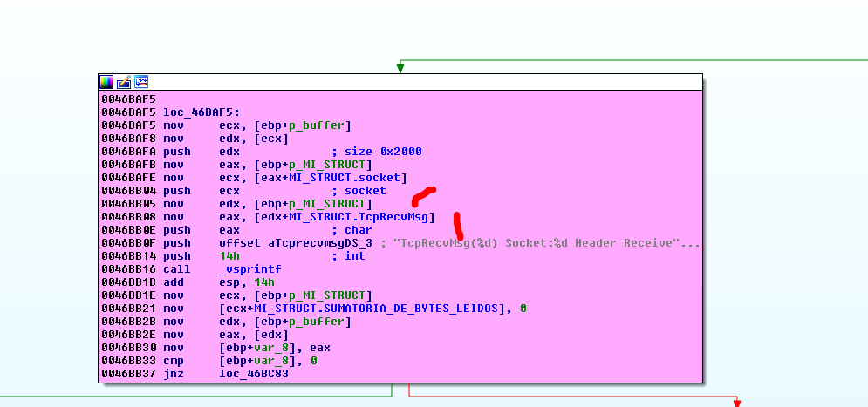Viewport: 868px width, 407px height.
Task: Click the 'edx, [ecx]' operands
Action: click(254, 139)
